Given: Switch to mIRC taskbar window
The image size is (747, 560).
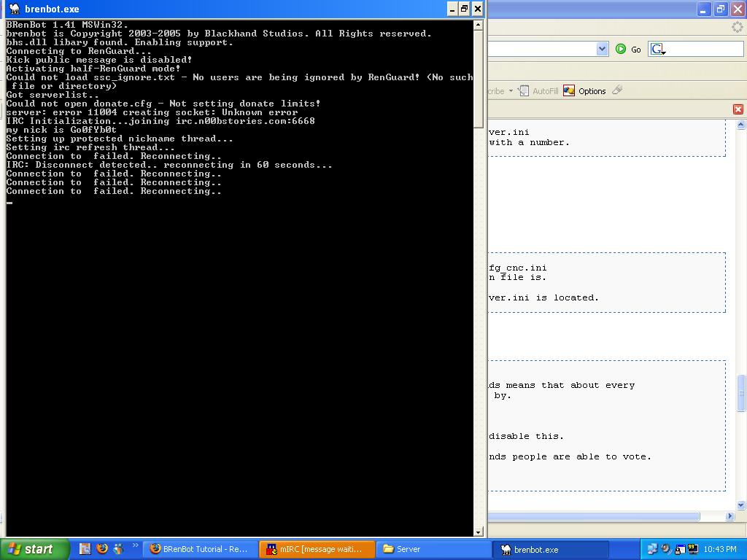Looking at the screenshot, I should tap(317, 549).
